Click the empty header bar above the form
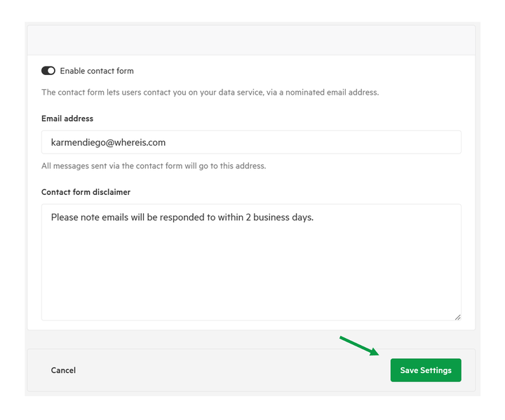 [x=251, y=40]
